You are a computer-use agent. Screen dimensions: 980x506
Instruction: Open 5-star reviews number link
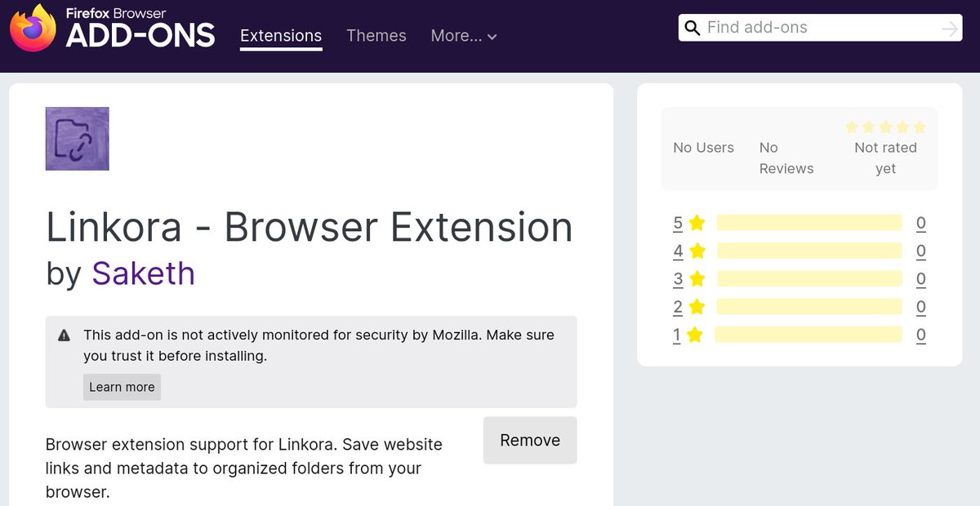[678, 223]
